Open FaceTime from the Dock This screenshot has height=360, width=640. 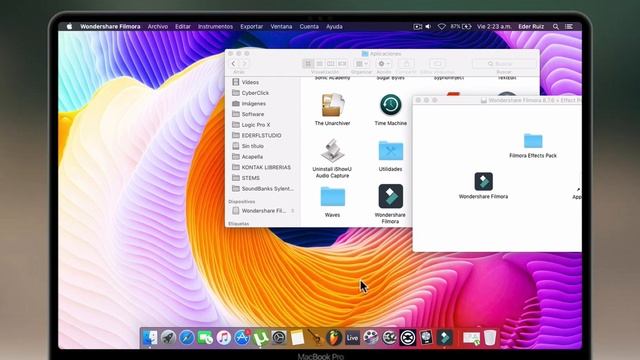pos(205,338)
